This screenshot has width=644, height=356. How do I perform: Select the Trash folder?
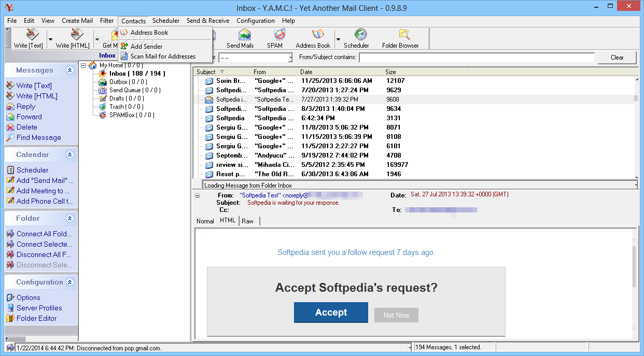point(126,107)
